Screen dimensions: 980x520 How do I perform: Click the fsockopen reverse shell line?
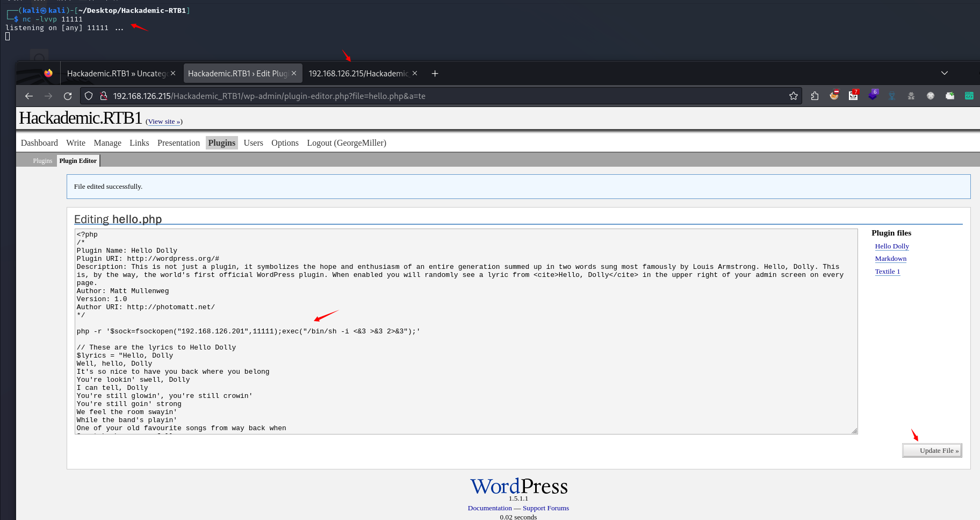click(x=248, y=331)
